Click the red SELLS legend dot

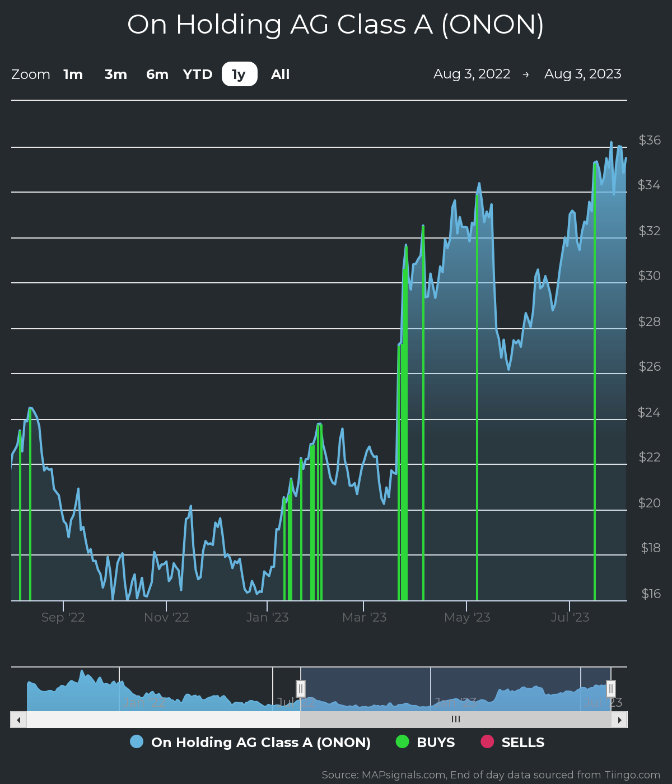[x=487, y=741]
